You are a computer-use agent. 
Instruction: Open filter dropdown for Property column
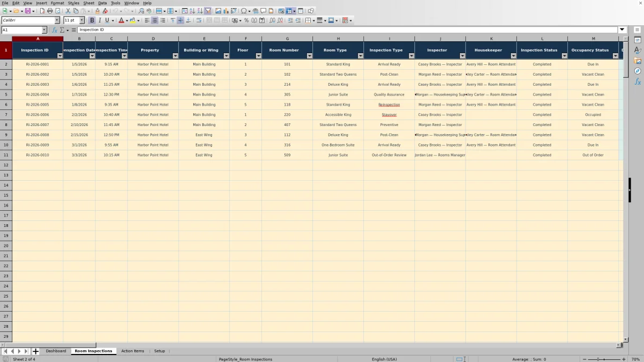(175, 56)
